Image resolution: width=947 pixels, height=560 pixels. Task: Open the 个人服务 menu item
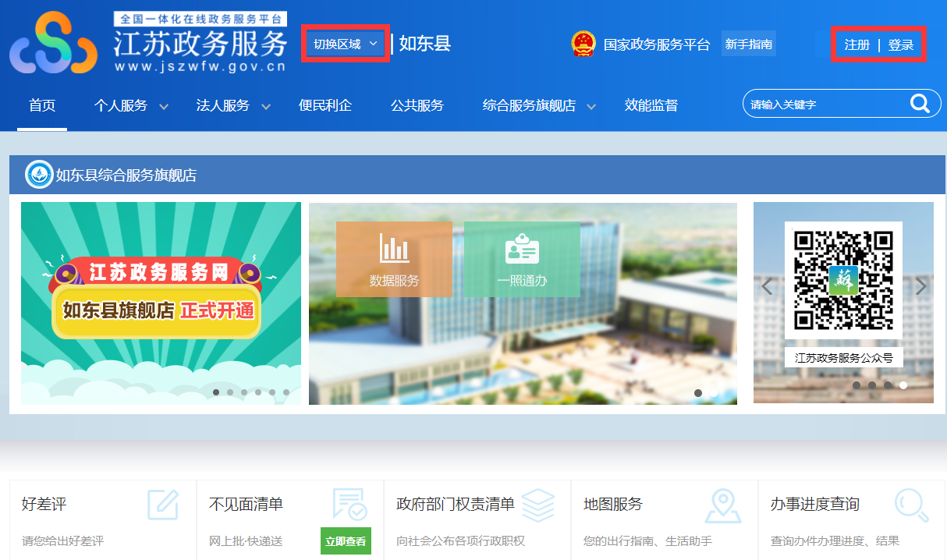coord(121,105)
